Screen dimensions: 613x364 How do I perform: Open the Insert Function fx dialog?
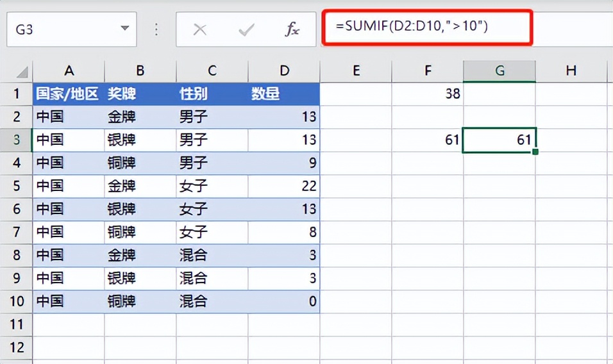click(x=292, y=29)
